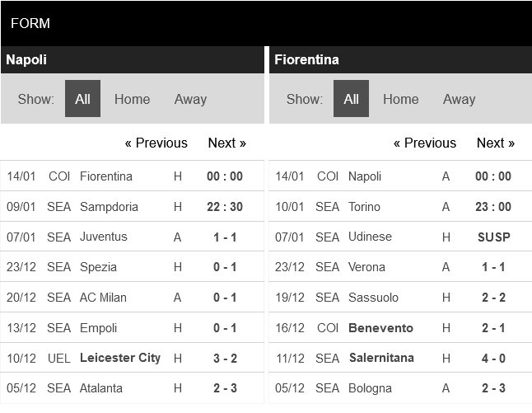Load Fiorentina's next matches page

pos(495,143)
